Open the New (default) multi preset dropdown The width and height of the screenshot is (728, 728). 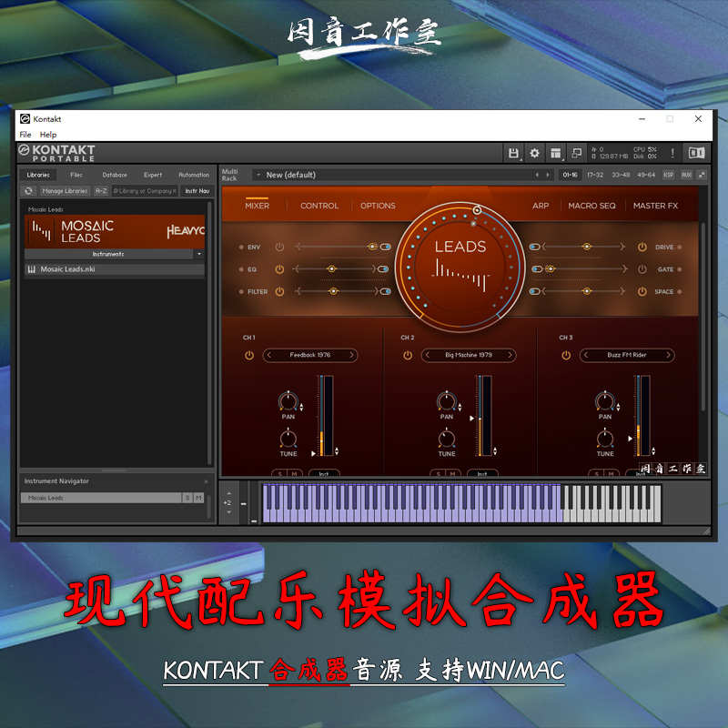258,175
